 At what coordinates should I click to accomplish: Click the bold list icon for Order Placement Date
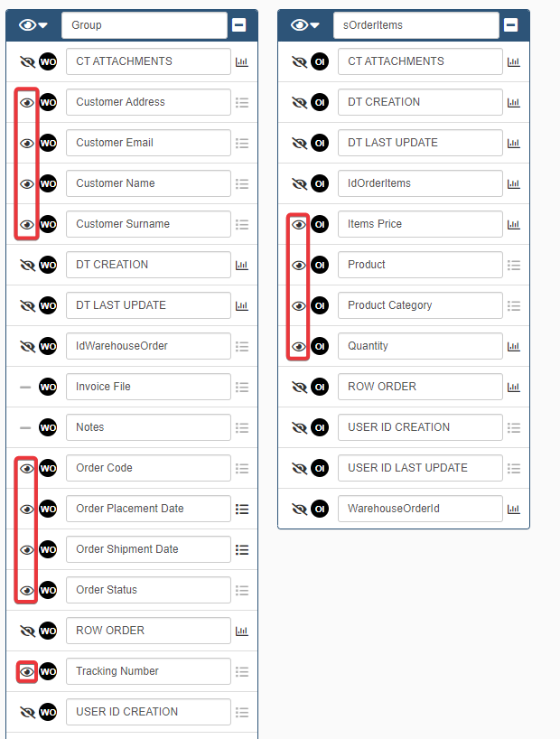point(241,510)
